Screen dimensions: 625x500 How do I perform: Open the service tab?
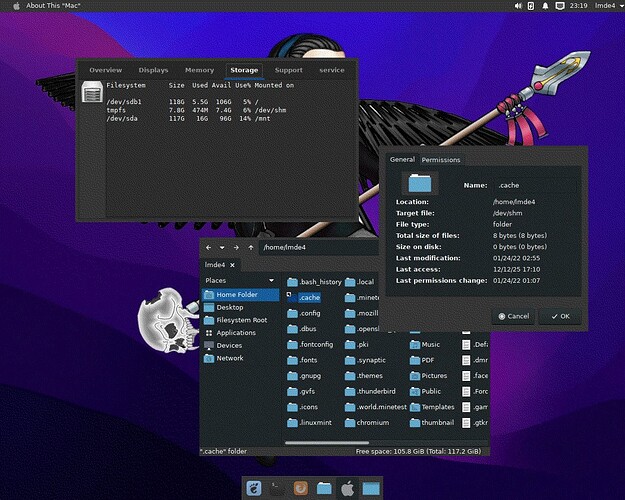pyautogui.click(x=332, y=70)
